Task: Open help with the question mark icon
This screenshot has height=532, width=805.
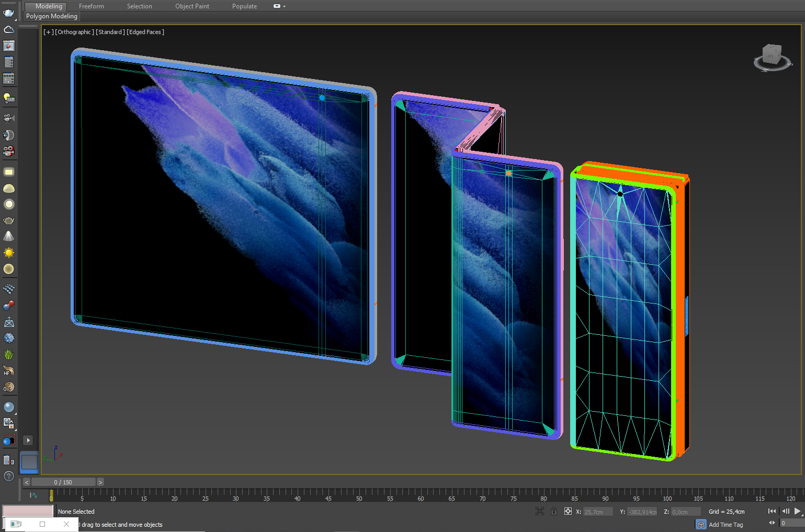Action: pos(8,476)
